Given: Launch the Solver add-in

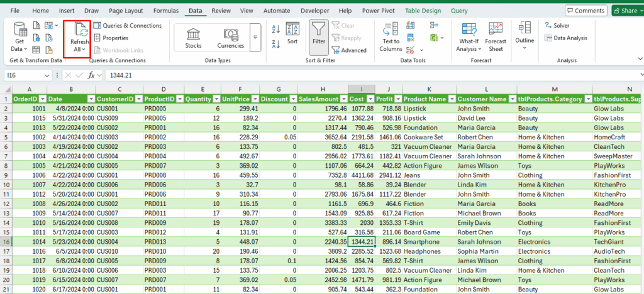Looking at the screenshot, I should point(557,25).
